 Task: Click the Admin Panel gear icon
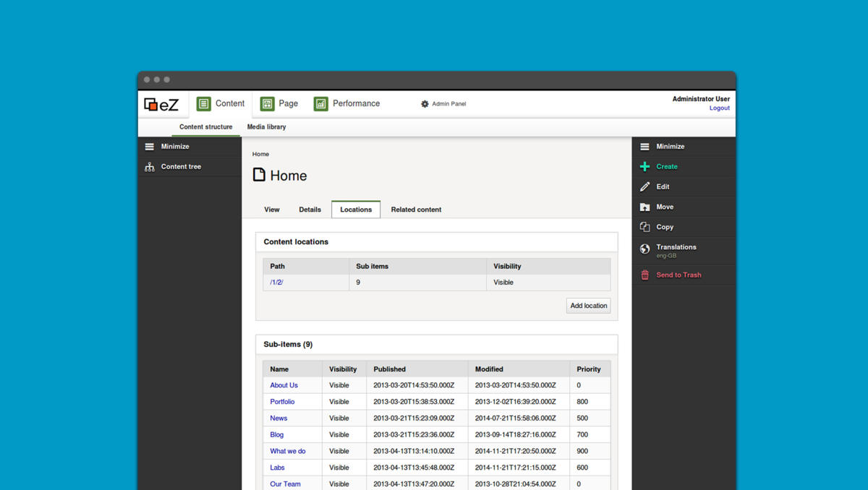point(425,103)
